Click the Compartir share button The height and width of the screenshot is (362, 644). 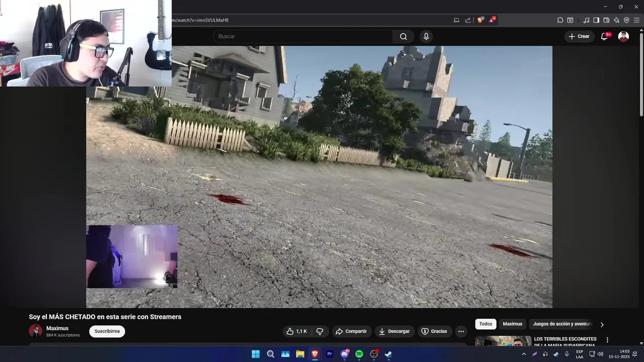pos(351,331)
